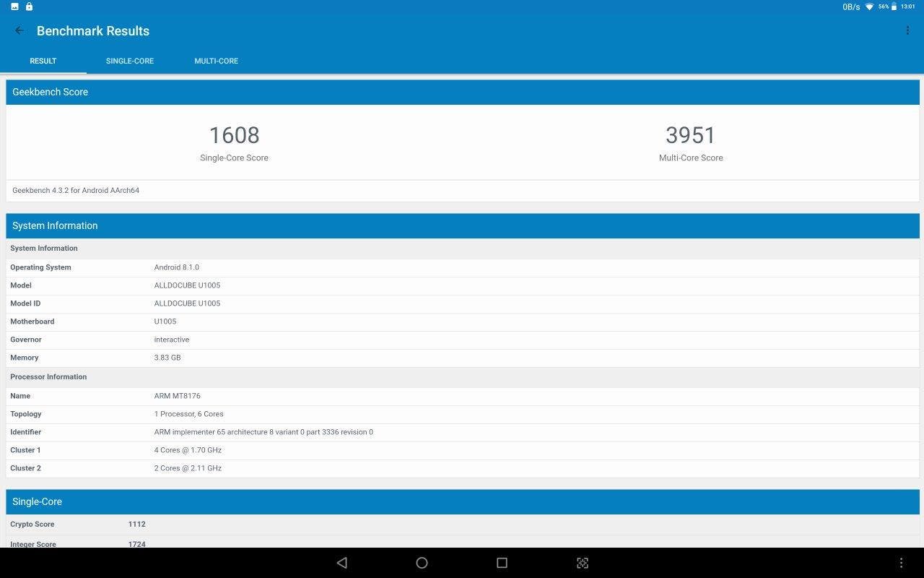The height and width of the screenshot is (578, 924).
Task: Tap the Wi-Fi status icon
Action: coord(869,7)
